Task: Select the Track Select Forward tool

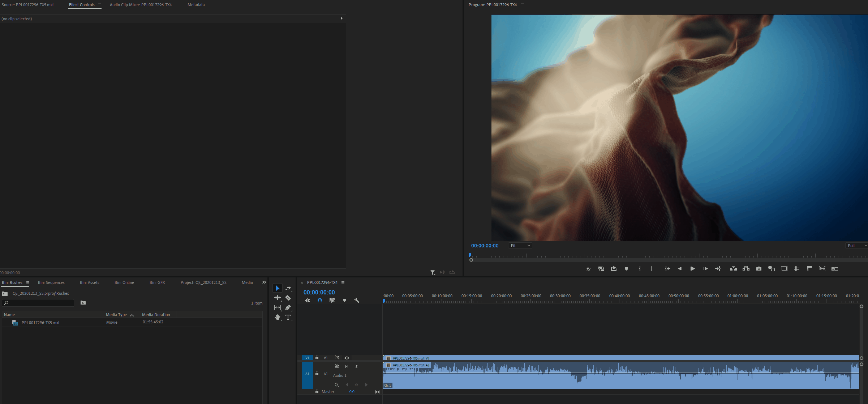Action: coord(288,288)
